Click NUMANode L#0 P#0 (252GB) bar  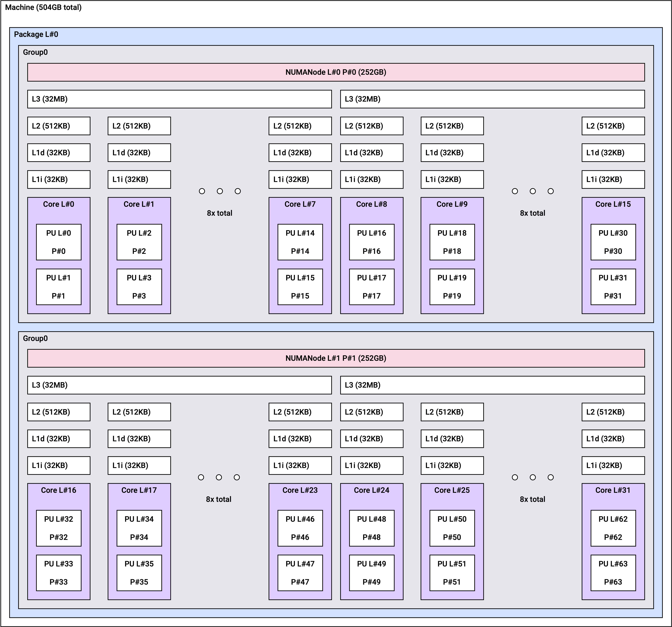(x=336, y=72)
